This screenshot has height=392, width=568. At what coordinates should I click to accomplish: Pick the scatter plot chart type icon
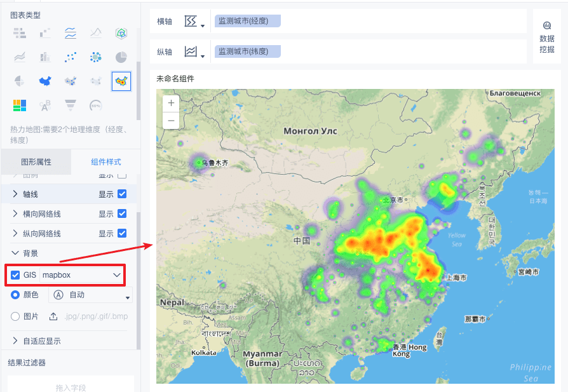click(x=71, y=57)
